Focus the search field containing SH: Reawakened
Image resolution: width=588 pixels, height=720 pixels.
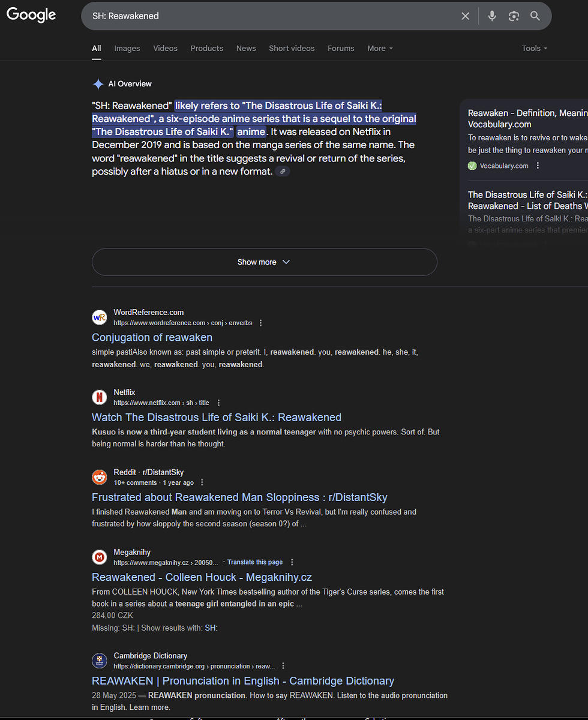270,16
